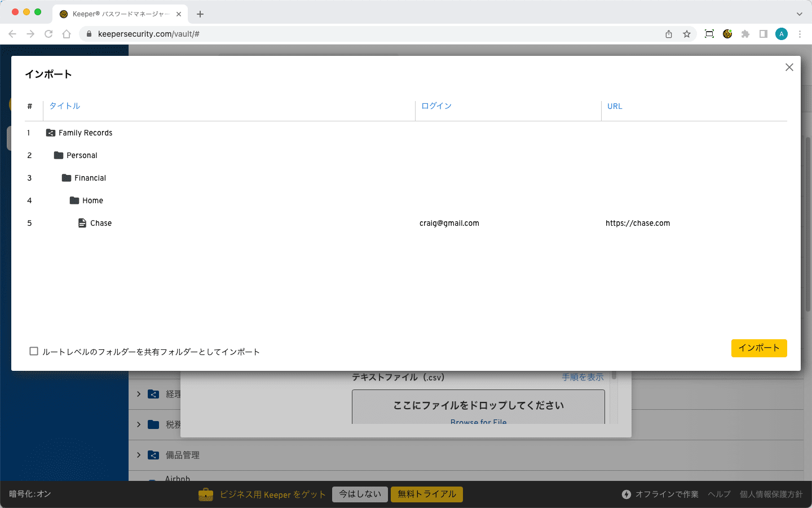
Task: Open the Chrome extensions puzzle icon
Action: click(x=745, y=34)
